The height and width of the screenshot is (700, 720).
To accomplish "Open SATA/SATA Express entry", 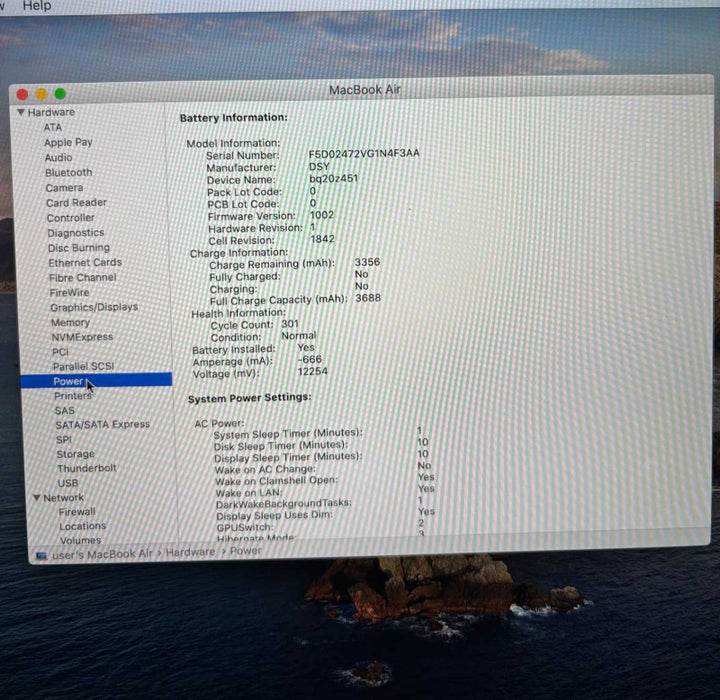I will tap(102, 425).
